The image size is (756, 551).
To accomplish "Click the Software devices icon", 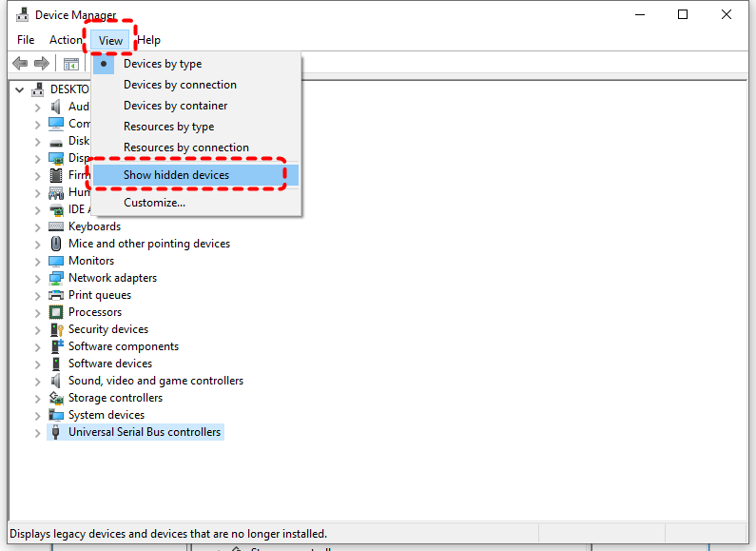I will pyautogui.click(x=56, y=364).
